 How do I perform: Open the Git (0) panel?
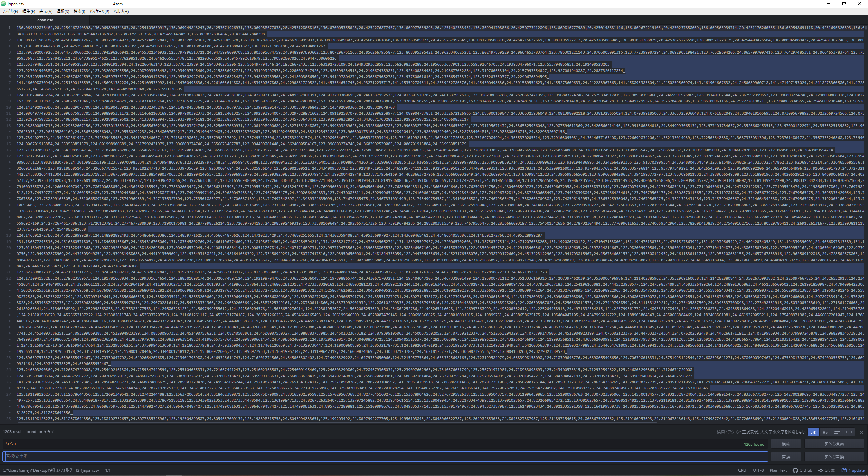point(827,470)
